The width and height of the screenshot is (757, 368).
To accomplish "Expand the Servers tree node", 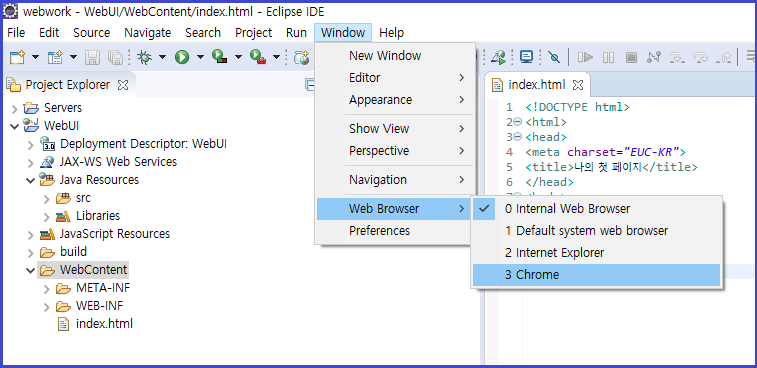I will (15, 108).
